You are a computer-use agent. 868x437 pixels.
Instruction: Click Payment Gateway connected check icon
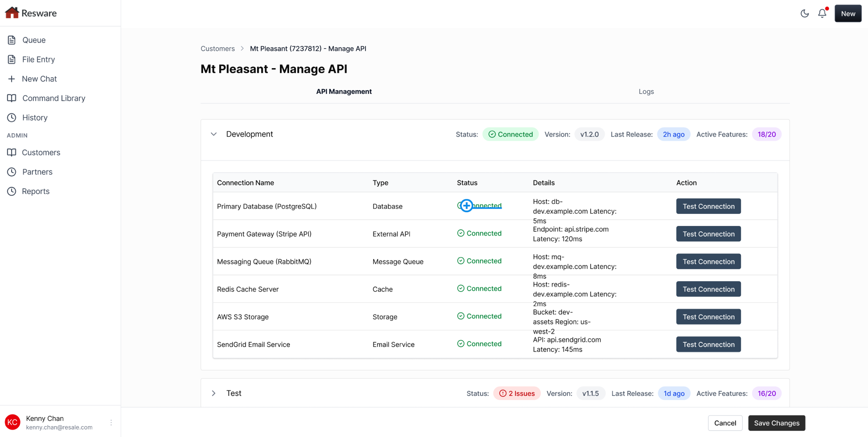coord(461,233)
